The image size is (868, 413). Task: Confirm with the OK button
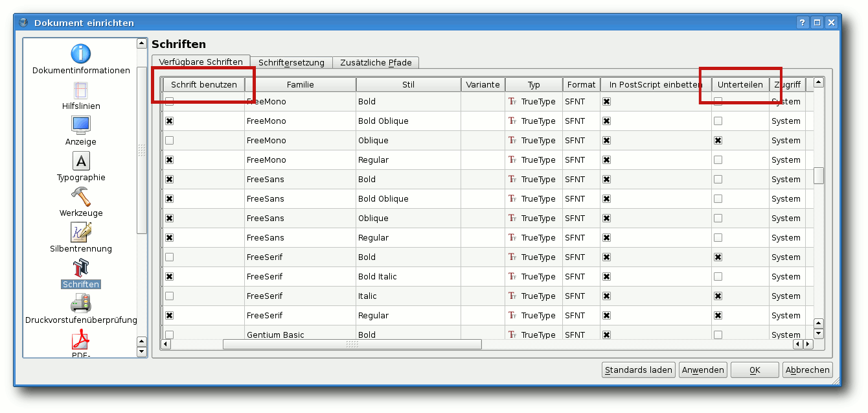tap(755, 370)
